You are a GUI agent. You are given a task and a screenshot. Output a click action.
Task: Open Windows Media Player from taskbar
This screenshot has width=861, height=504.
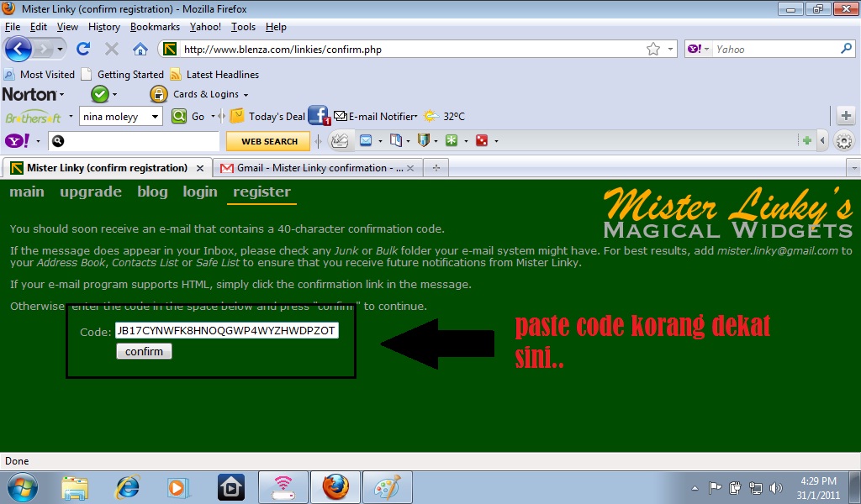[178, 487]
